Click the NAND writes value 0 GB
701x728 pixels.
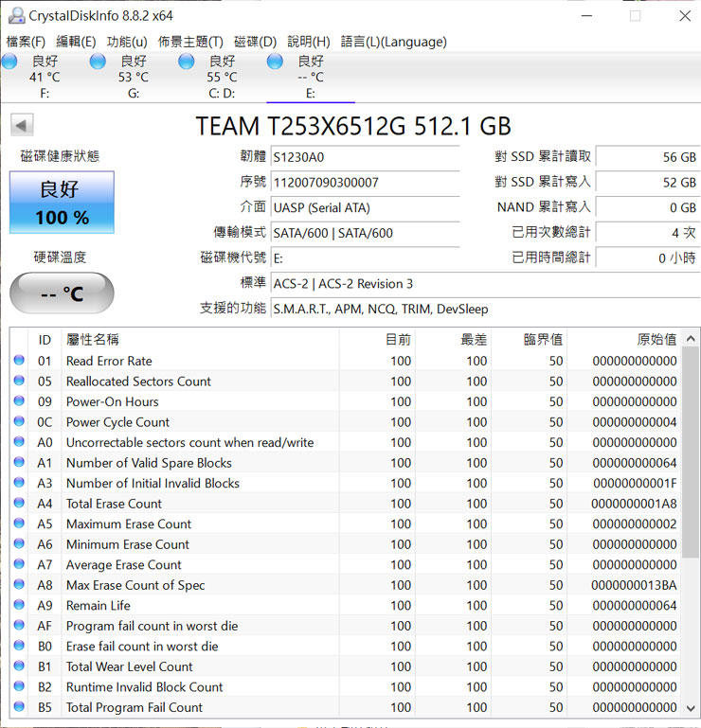(648, 207)
